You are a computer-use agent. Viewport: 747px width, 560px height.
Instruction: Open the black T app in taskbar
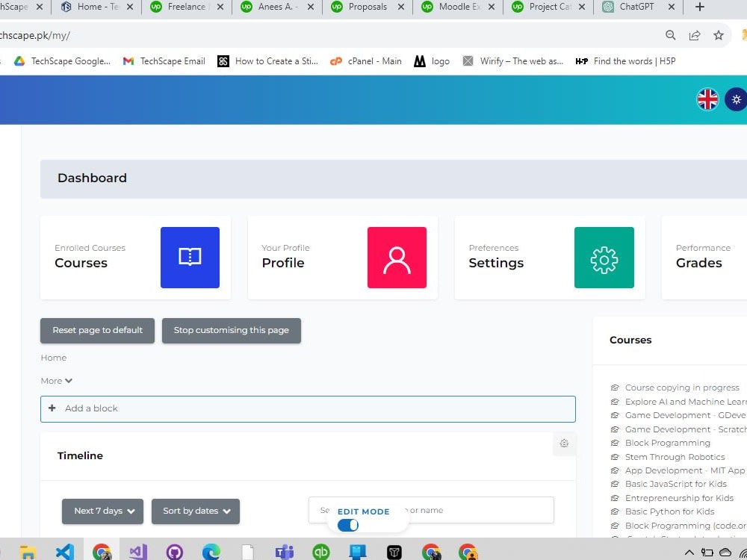click(x=394, y=552)
